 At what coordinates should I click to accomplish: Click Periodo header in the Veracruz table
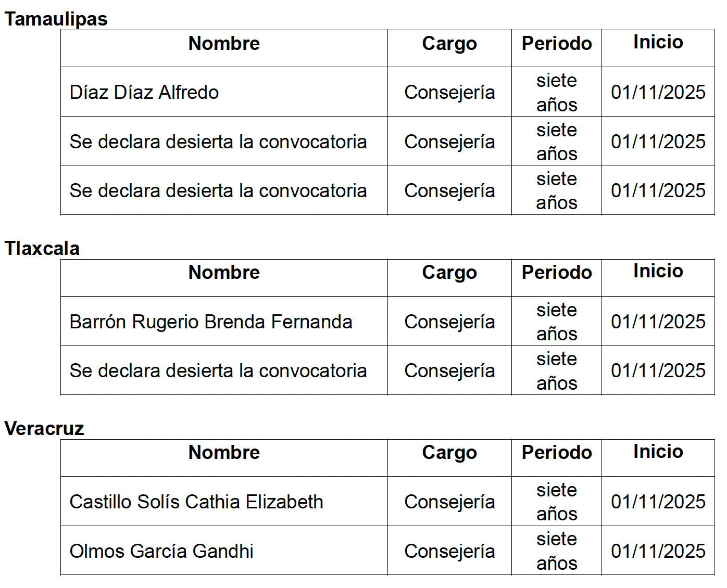557,453
